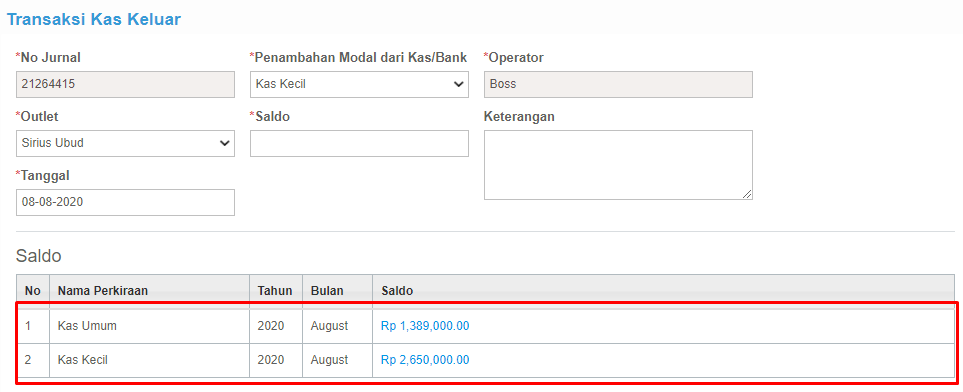Click the empty Saldo input field
The height and width of the screenshot is (392, 963).
[x=359, y=143]
